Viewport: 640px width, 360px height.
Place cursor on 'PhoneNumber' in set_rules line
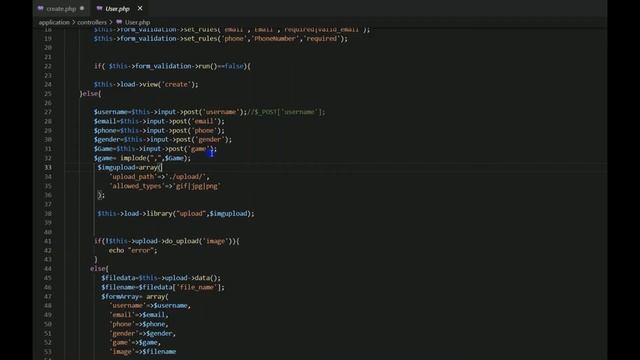275,39
